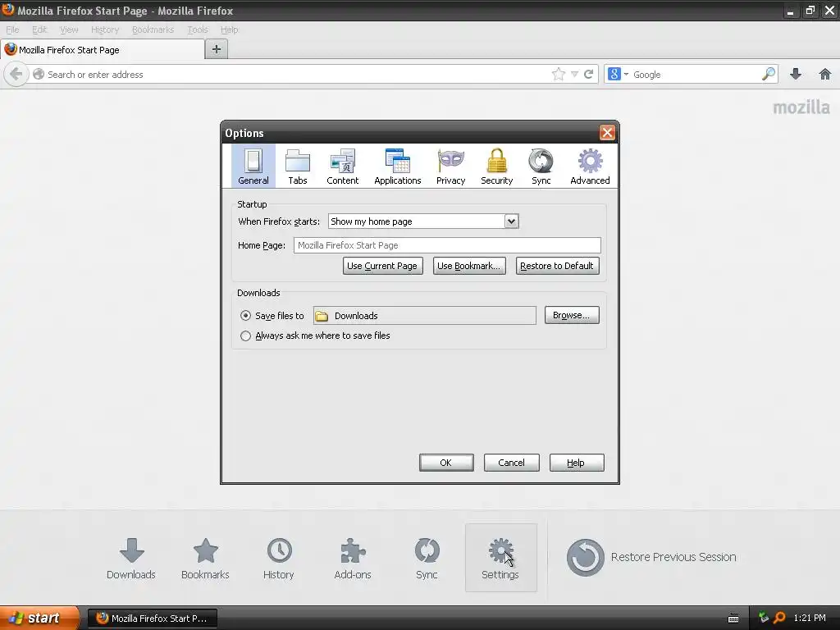Open the History menu
Viewport: 840px width, 630px height.
click(105, 30)
